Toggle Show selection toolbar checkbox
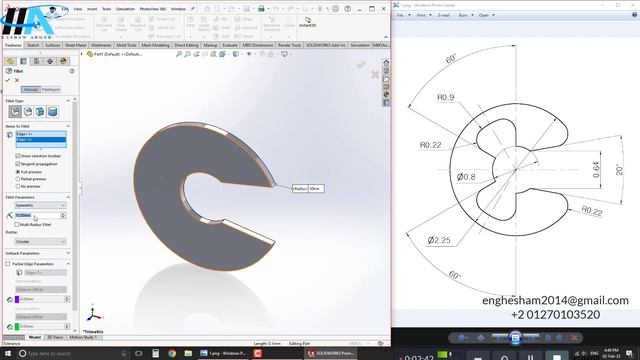640x360 pixels. pyautogui.click(x=18, y=156)
